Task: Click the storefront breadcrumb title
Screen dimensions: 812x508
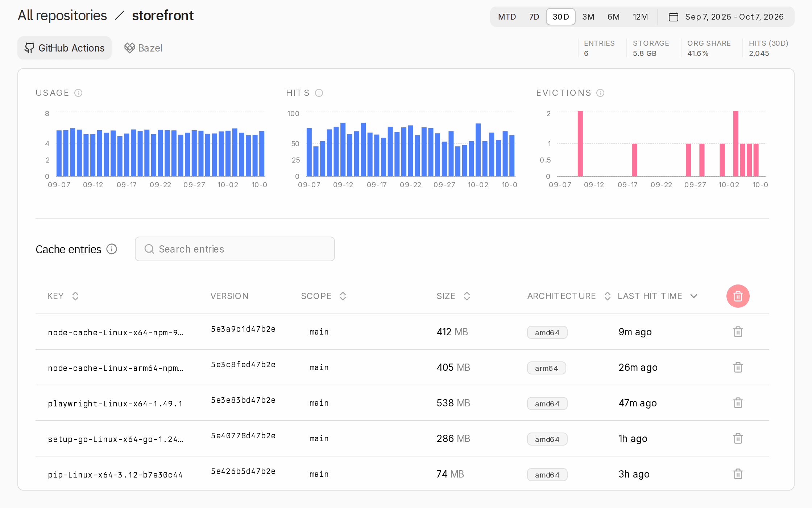Action: tap(163, 16)
